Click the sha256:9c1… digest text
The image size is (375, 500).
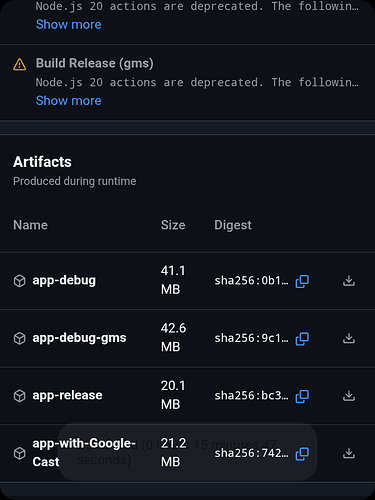pos(251,338)
